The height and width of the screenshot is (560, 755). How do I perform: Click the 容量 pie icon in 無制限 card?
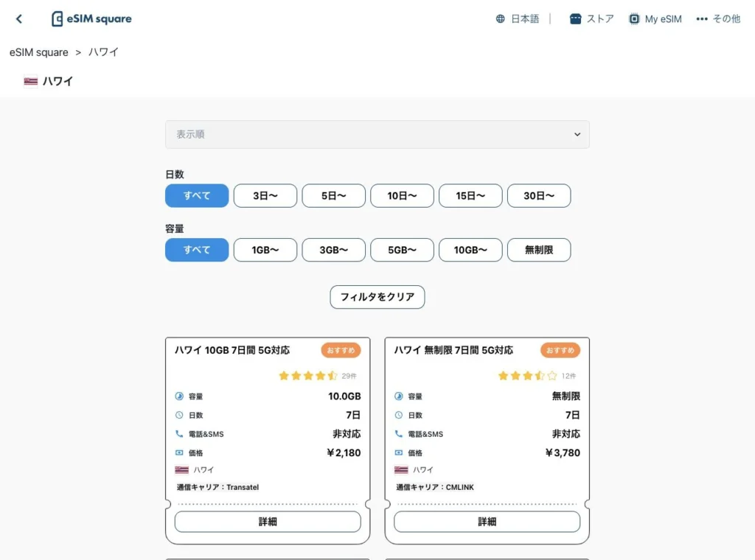[x=399, y=396]
